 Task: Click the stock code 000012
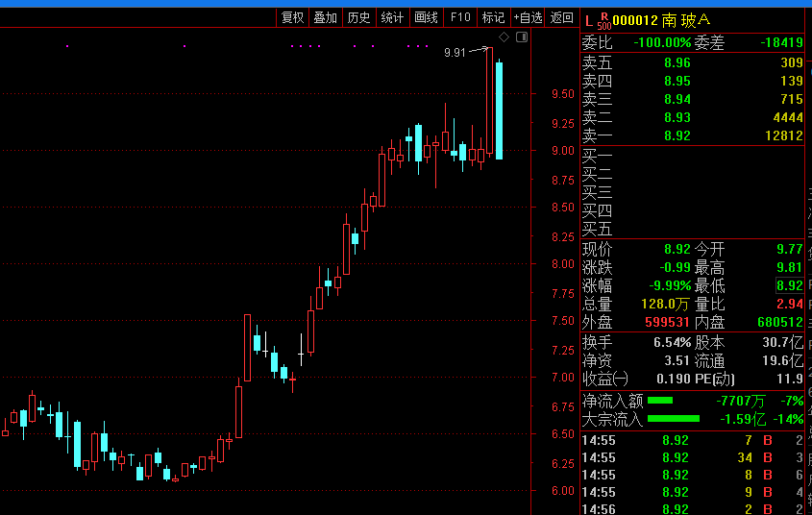(x=635, y=20)
